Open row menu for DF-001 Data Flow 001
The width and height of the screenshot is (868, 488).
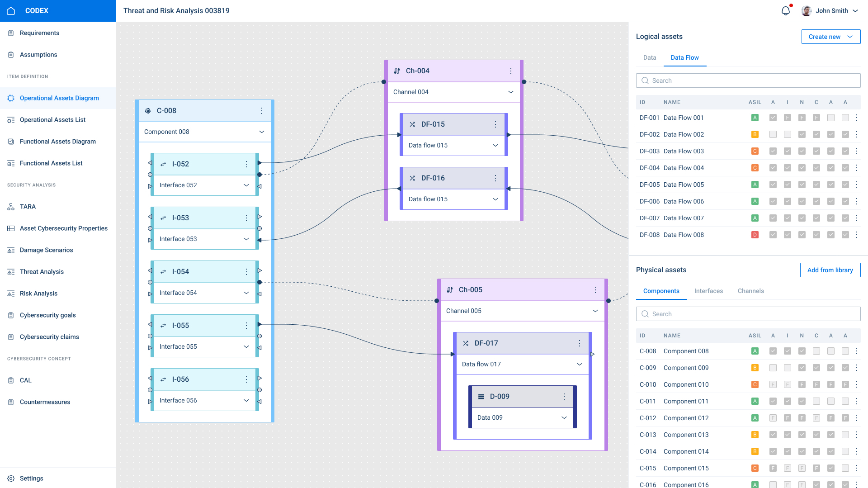click(857, 118)
